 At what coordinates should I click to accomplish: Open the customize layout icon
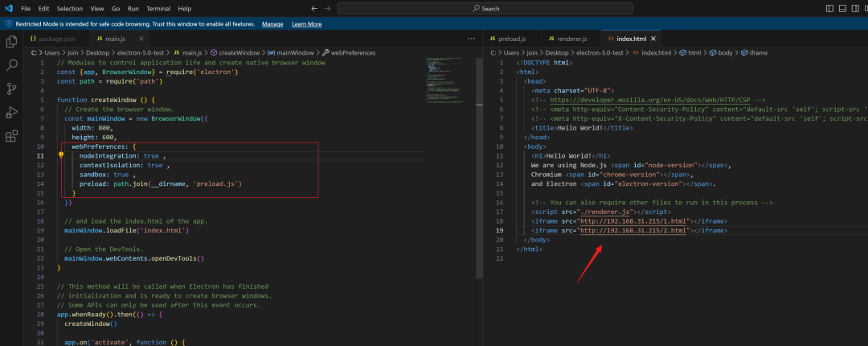pyautogui.click(x=866, y=8)
